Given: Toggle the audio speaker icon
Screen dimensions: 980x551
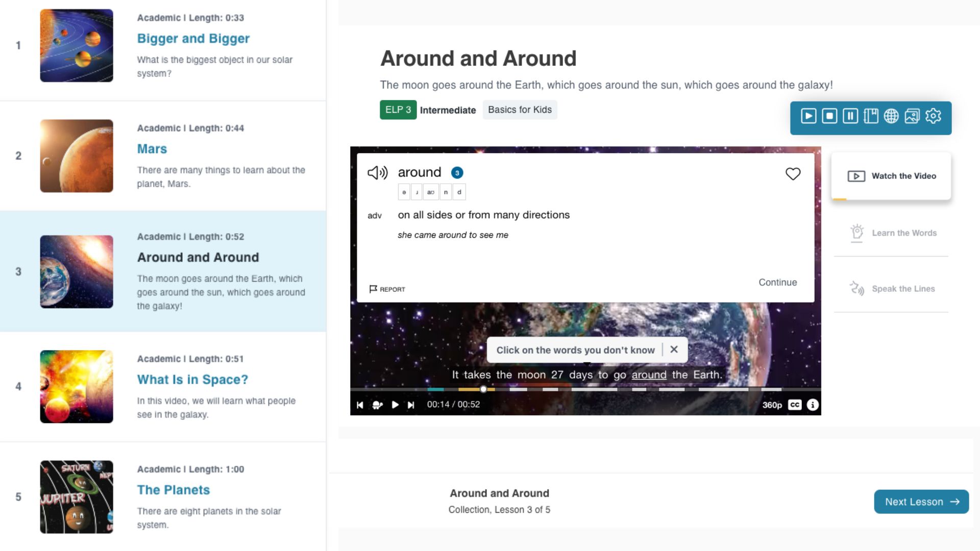Looking at the screenshot, I should (x=378, y=172).
